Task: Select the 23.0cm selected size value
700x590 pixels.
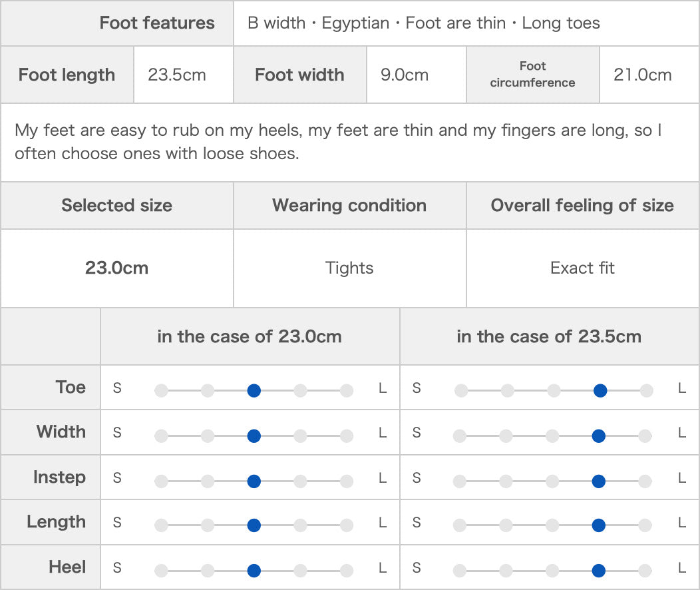Action: [117, 268]
